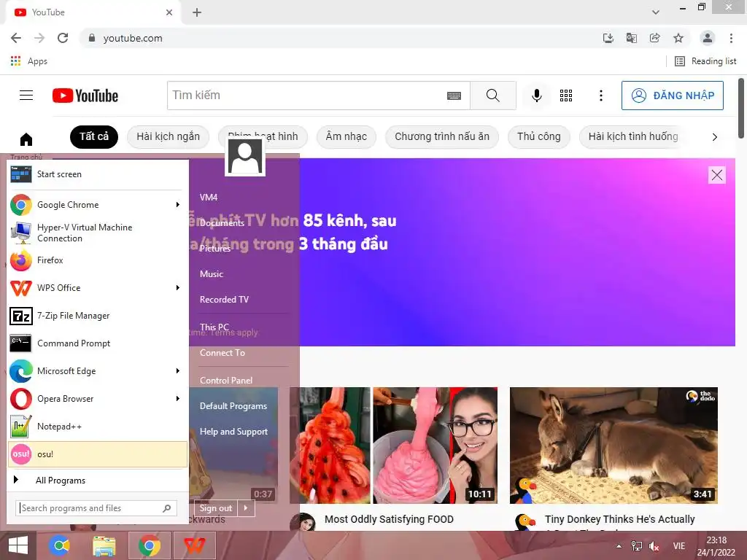Screen dimensions: 747x560
Task: Open Most Oddly Satisfying FOOD thumbnail
Action: 393,446
